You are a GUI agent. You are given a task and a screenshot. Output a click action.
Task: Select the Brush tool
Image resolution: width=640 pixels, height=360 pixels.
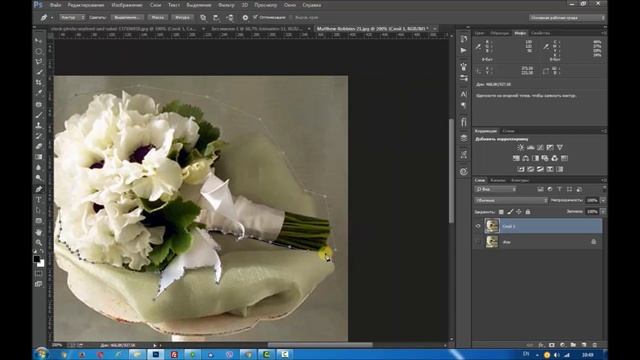39,115
